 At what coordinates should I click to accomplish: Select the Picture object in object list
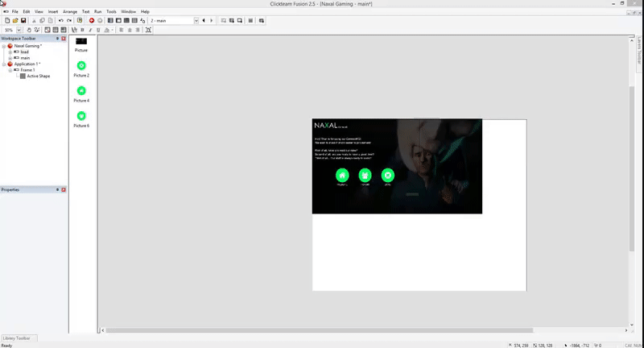(x=81, y=45)
